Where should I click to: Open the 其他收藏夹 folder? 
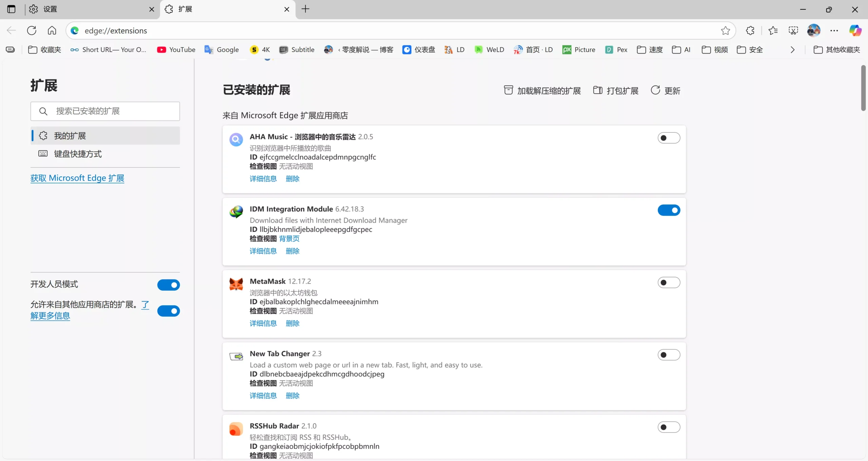click(836, 49)
